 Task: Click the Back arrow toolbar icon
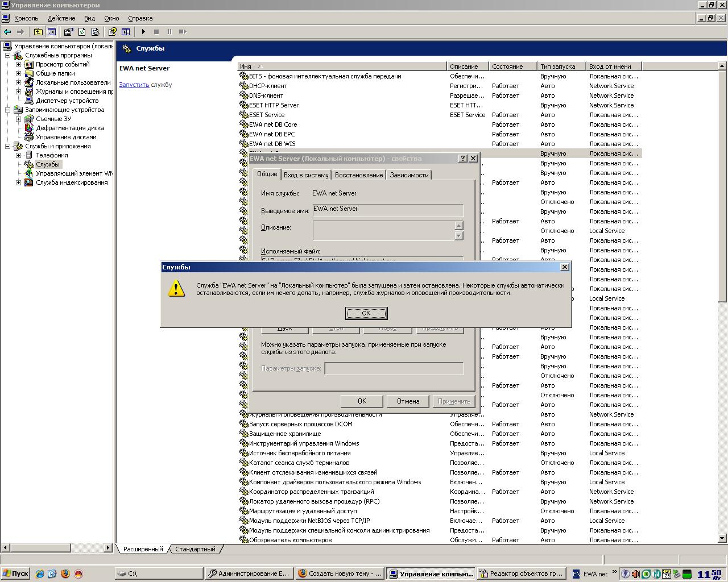tap(7, 32)
